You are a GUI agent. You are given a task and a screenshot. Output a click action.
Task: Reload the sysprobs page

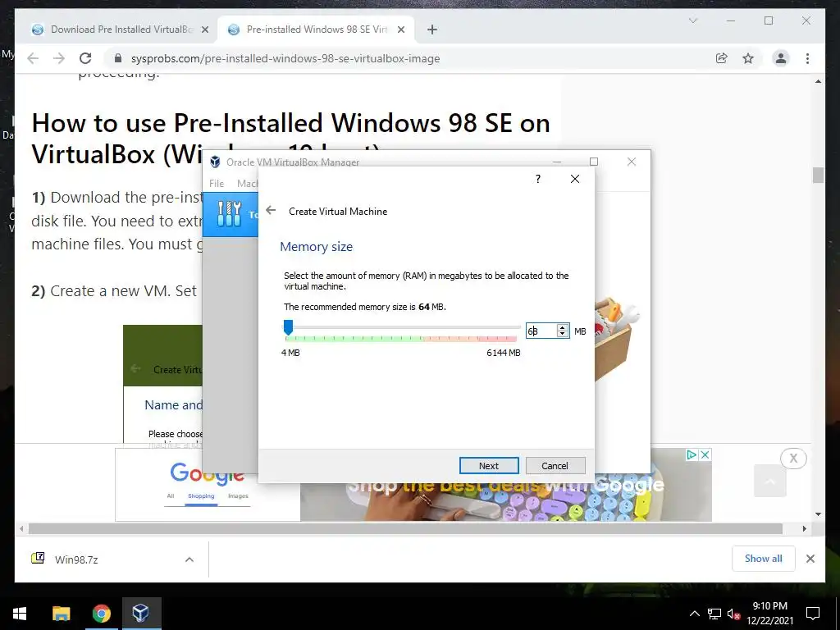[x=85, y=58]
